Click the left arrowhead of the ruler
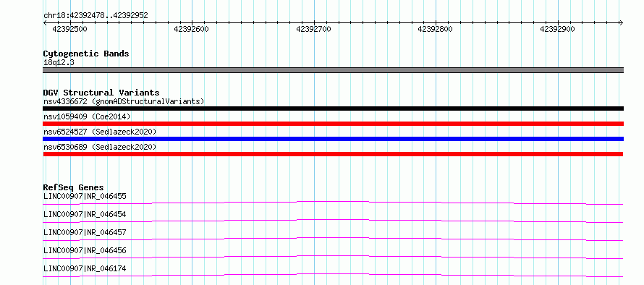644x285 pixels. (45, 23)
